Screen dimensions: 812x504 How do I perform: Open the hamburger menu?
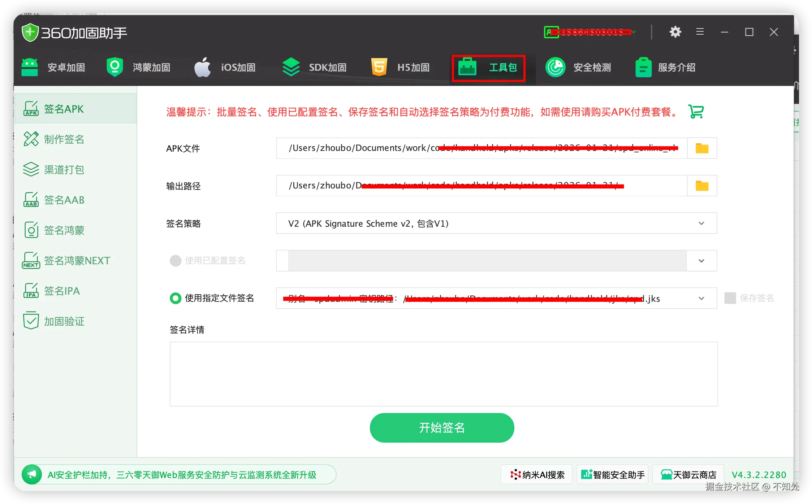tap(700, 32)
